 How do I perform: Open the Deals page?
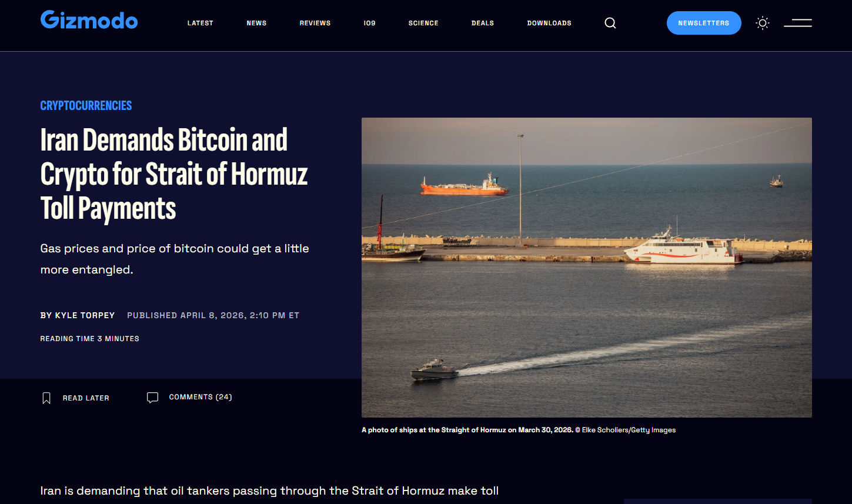pos(483,23)
